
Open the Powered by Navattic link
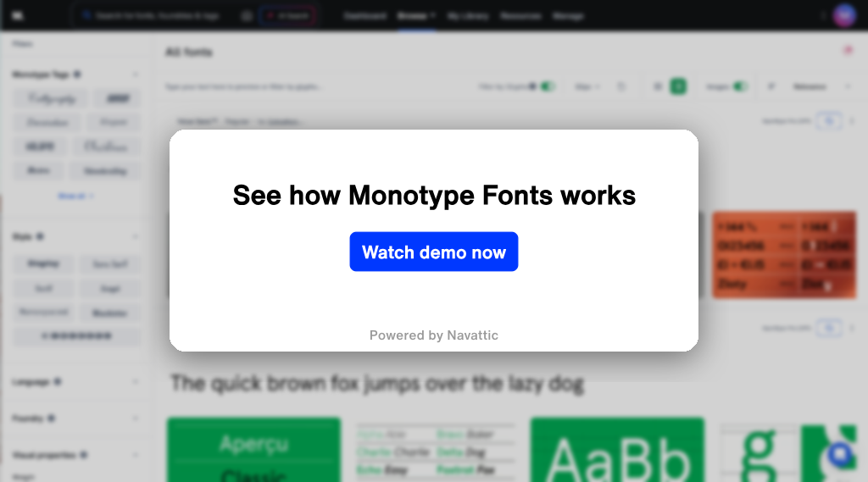point(433,335)
